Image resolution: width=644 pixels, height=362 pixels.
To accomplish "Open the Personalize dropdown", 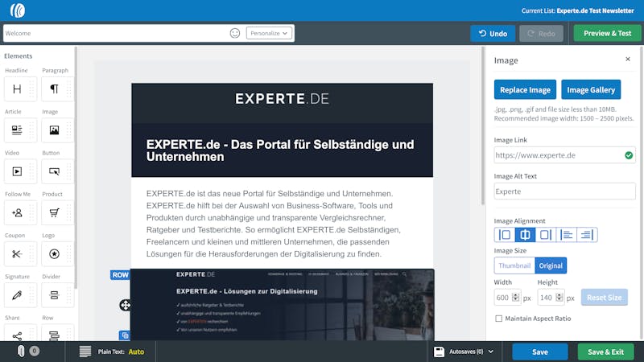I will 269,33.
